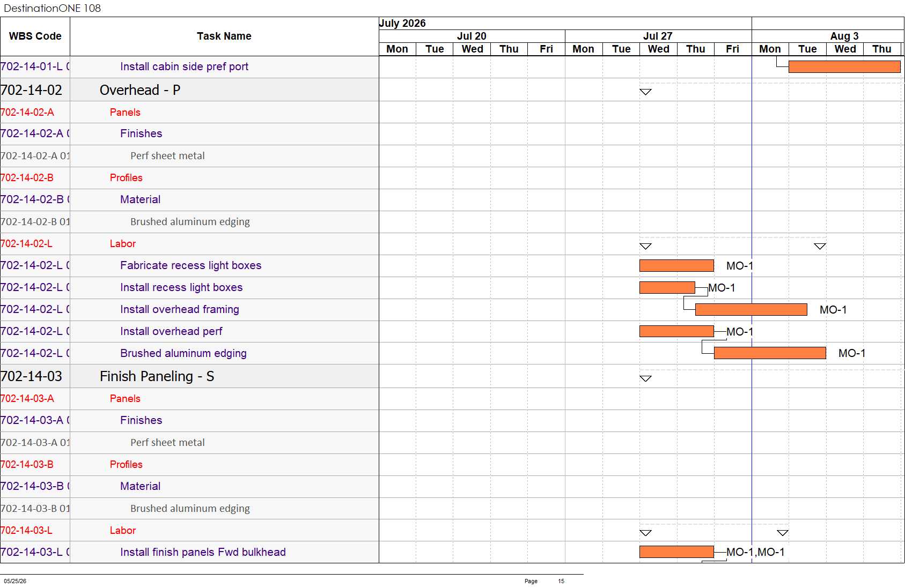Click the Install recess light boxes Gantt bar
This screenshot has width=905, height=588.
[667, 287]
